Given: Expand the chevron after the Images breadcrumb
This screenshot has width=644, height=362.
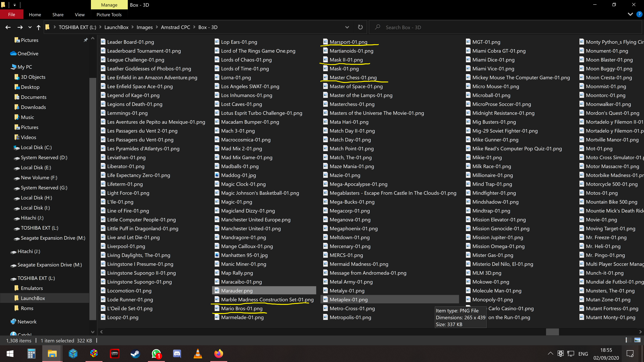Looking at the screenshot, I should pyautogui.click(x=157, y=27).
